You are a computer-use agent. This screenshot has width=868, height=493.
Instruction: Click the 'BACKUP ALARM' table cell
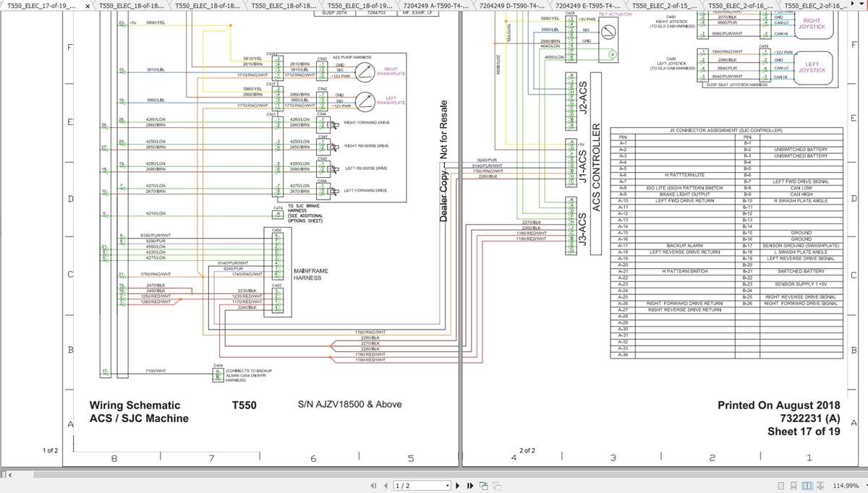[684, 246]
